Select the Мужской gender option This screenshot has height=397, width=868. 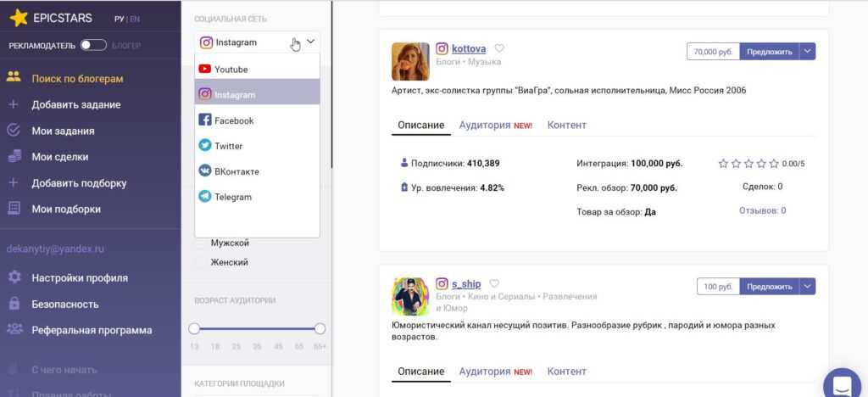pos(201,243)
